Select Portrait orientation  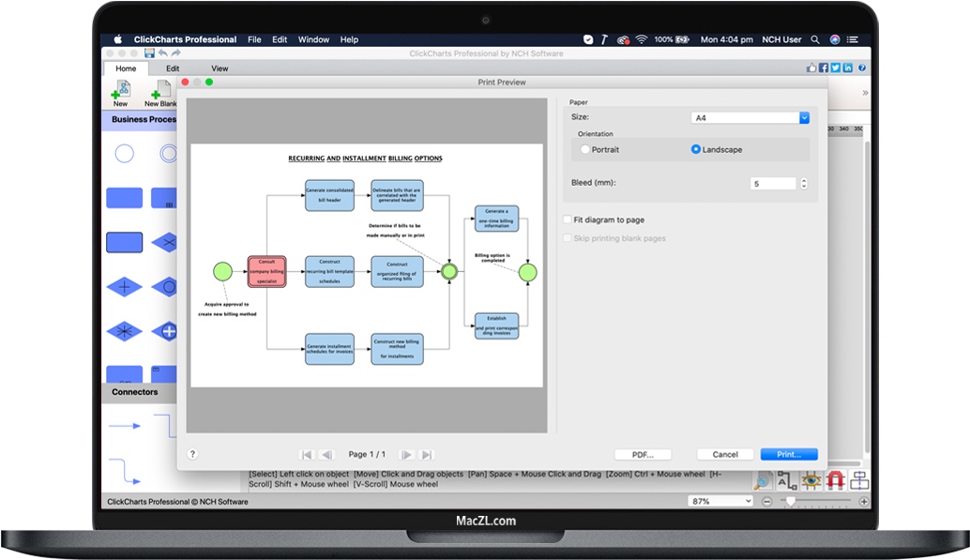pos(586,149)
